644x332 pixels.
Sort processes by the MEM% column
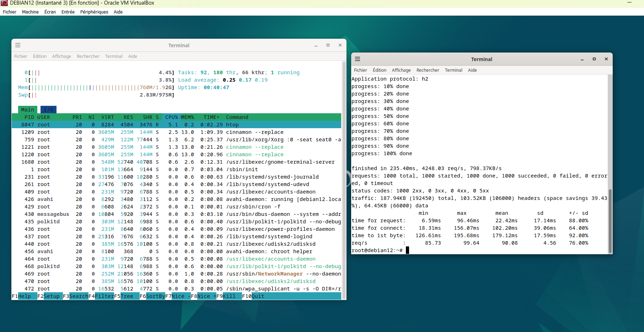[x=188, y=117]
